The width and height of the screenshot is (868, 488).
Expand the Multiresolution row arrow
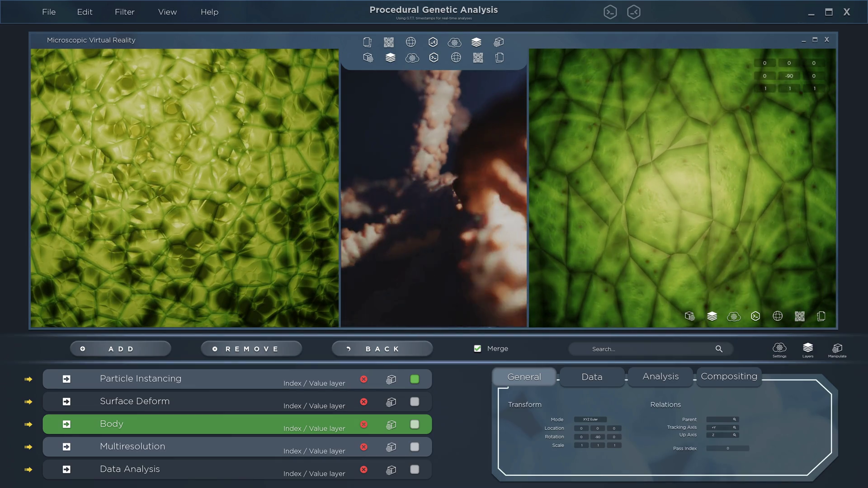(66, 447)
